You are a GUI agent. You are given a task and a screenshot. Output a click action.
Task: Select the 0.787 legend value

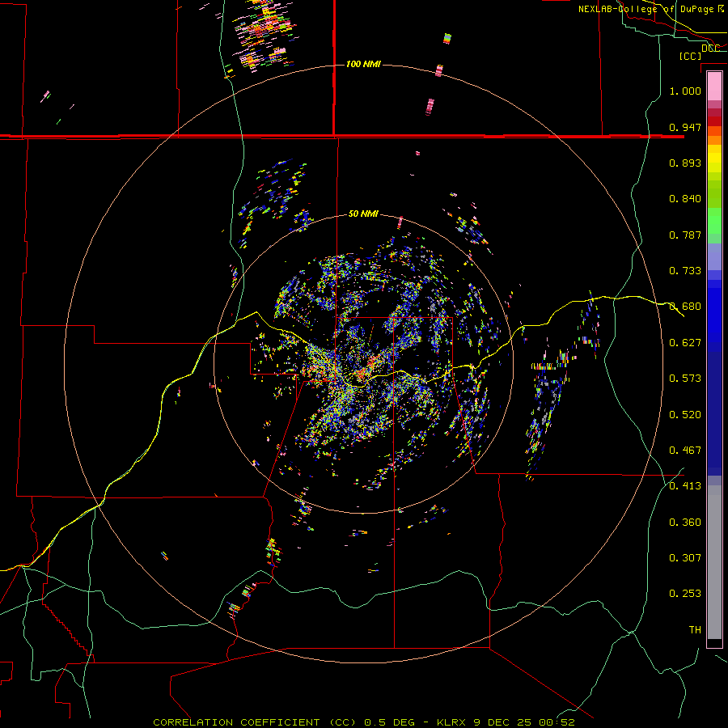pos(685,235)
